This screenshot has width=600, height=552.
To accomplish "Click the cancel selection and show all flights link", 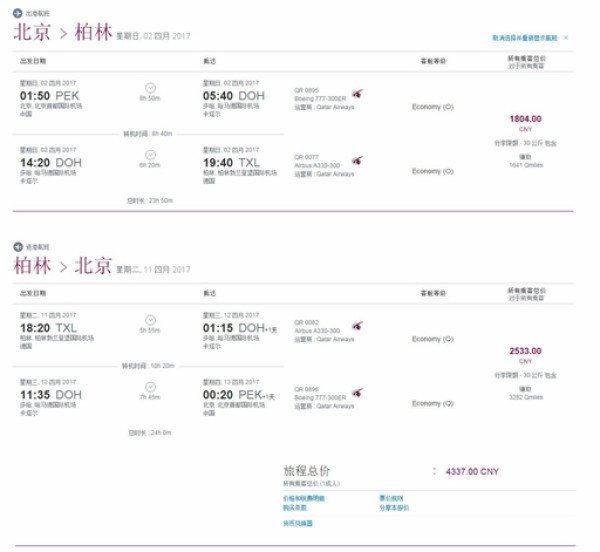I will point(525,37).
